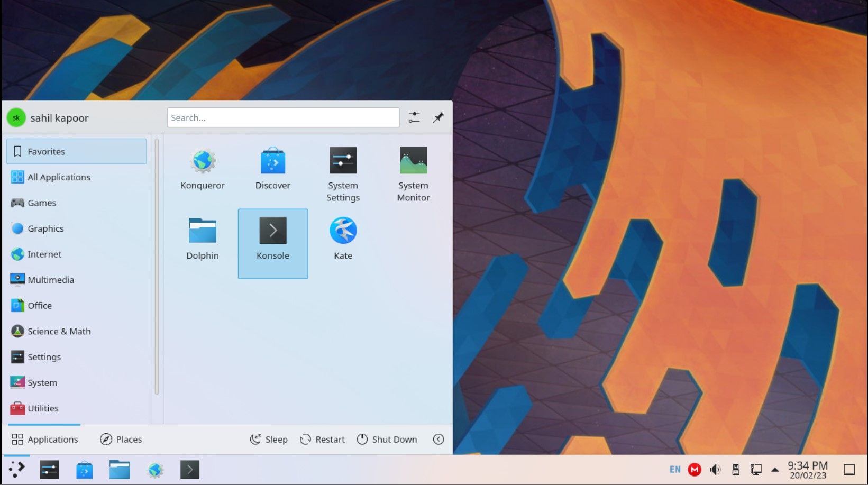Put the system to Sleep
The image size is (868, 485).
pyautogui.click(x=268, y=439)
